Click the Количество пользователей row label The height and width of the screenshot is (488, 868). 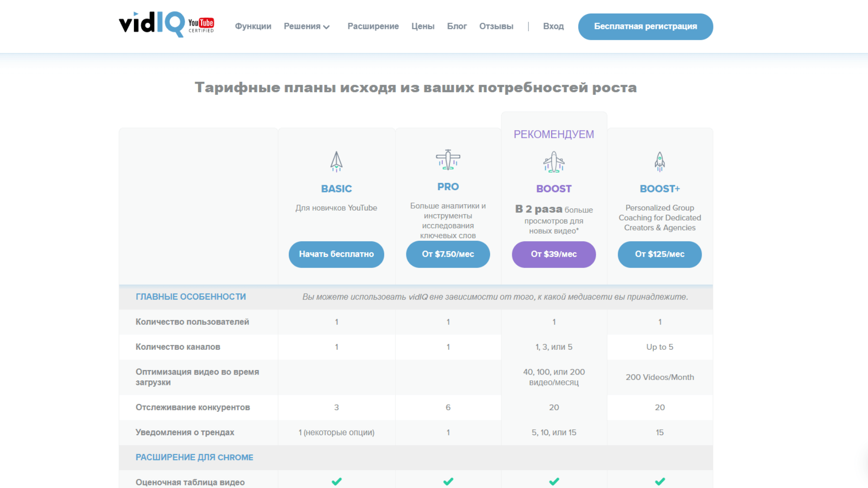192,322
